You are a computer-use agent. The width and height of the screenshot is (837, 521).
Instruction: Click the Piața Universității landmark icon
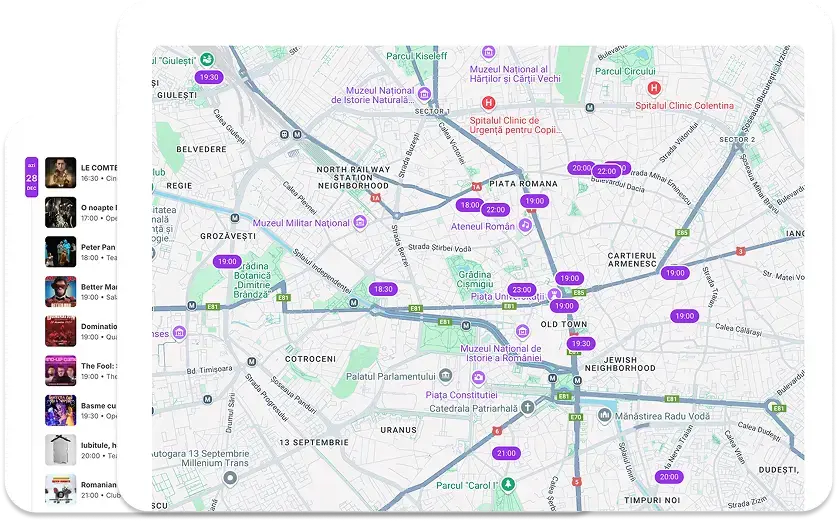555,293
